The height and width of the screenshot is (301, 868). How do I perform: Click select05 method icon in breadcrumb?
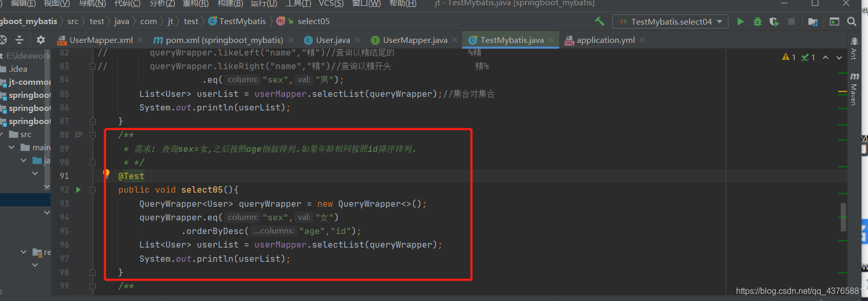point(281,21)
